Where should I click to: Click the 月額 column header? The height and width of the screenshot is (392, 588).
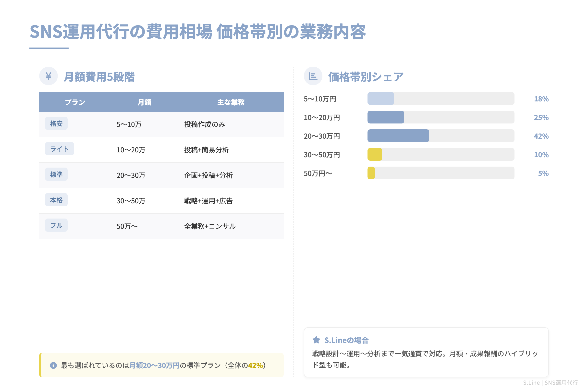coord(145,102)
